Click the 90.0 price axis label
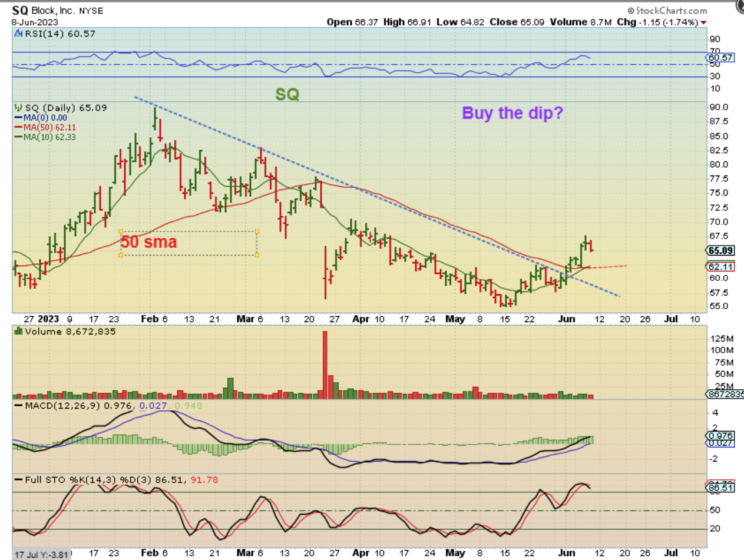This screenshot has width=744, height=560. [719, 107]
